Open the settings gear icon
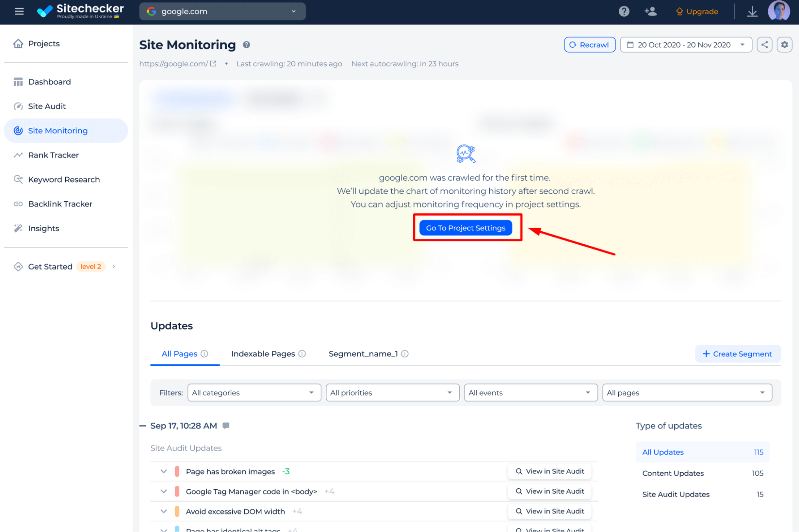 [x=784, y=45]
